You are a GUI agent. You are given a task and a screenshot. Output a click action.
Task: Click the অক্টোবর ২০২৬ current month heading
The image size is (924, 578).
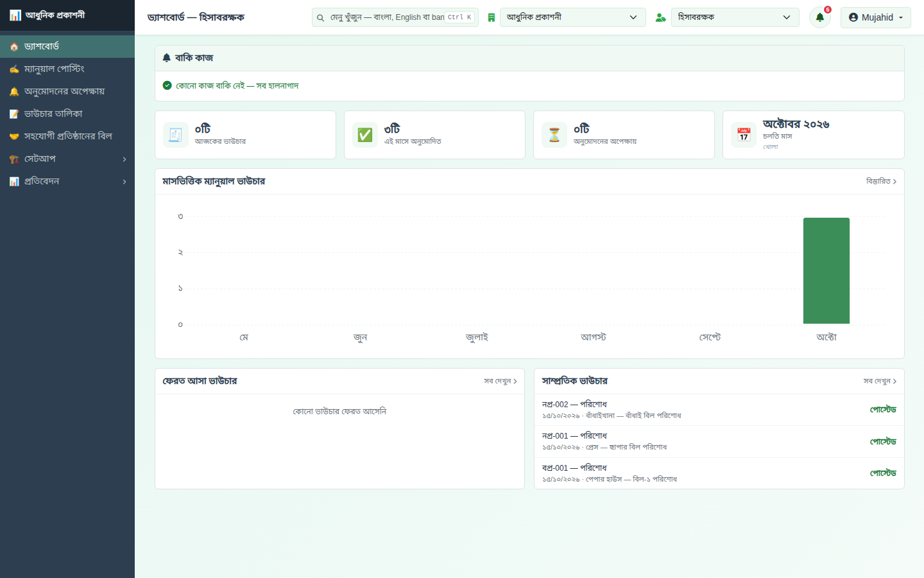click(x=796, y=124)
